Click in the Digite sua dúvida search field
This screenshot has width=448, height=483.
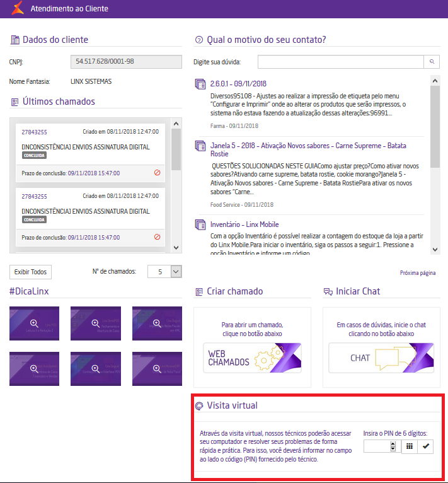(x=341, y=62)
